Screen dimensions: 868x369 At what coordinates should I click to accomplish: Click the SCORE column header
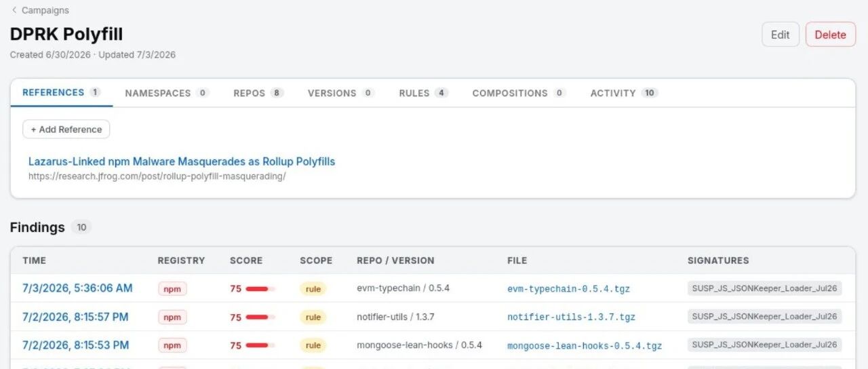click(246, 260)
